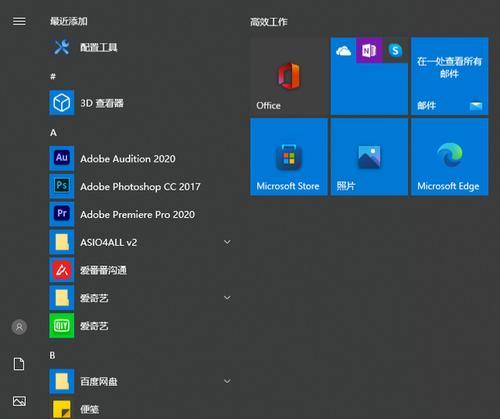
Task: Click the OneDrive cloud icon
Action: (x=343, y=51)
